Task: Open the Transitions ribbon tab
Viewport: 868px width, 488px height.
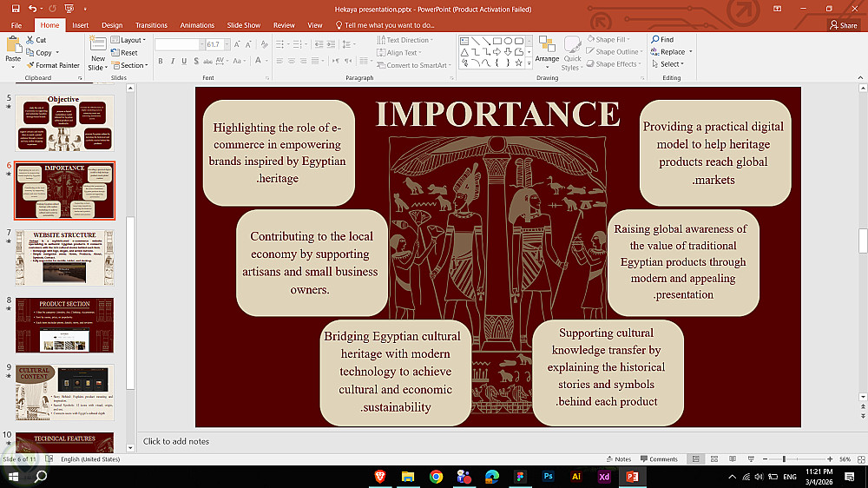Action: pos(151,25)
